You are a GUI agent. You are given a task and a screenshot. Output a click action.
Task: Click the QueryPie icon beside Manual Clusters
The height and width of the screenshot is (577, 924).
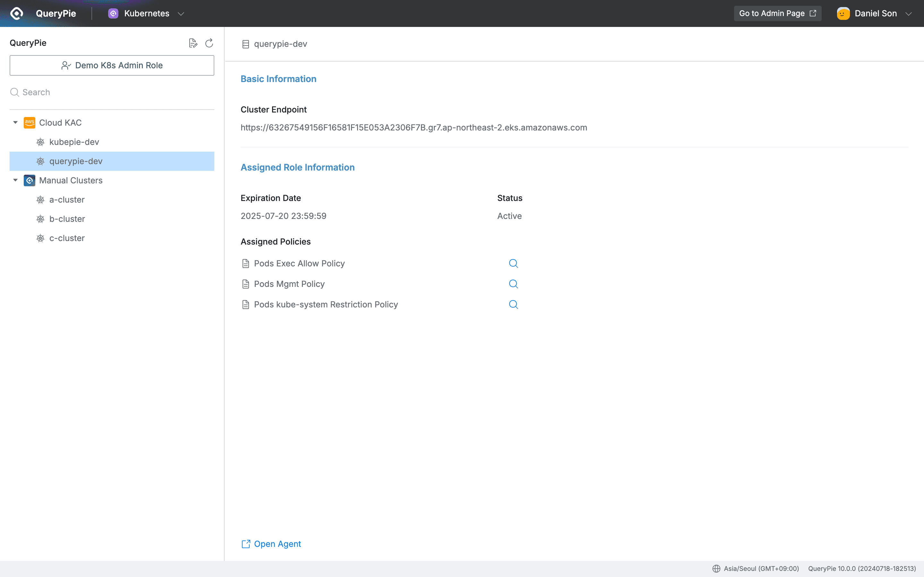coord(30,180)
